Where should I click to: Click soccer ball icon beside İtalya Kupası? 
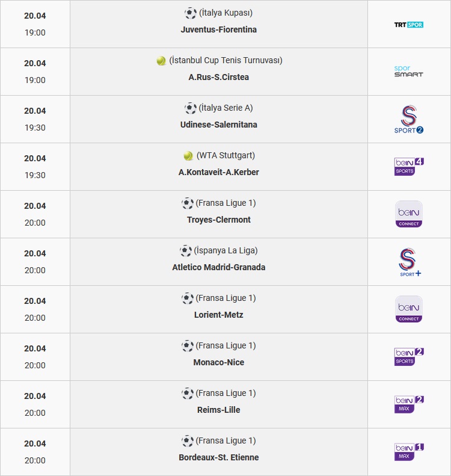(191, 13)
